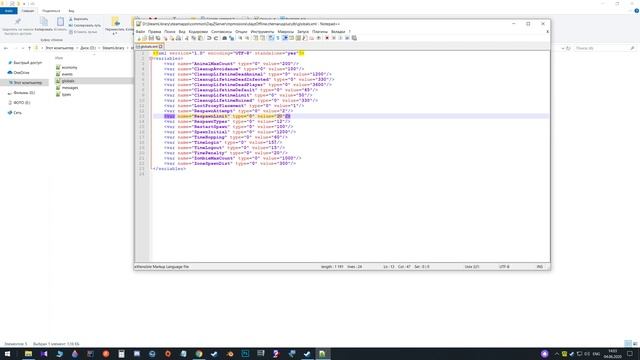
Task: Collapse the variables fold marker on line 2
Action: pyautogui.click(x=151, y=58)
